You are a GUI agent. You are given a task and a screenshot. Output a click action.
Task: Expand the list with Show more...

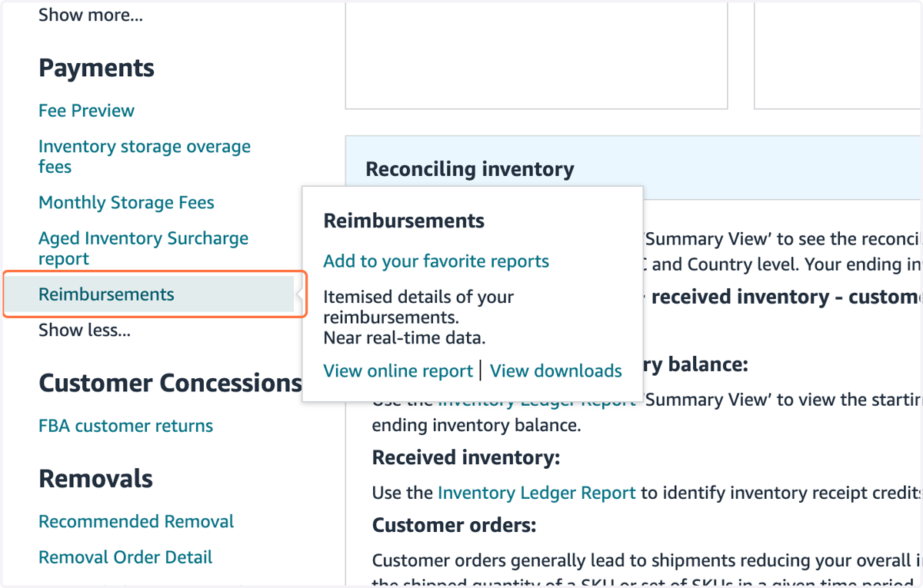pyautogui.click(x=91, y=15)
